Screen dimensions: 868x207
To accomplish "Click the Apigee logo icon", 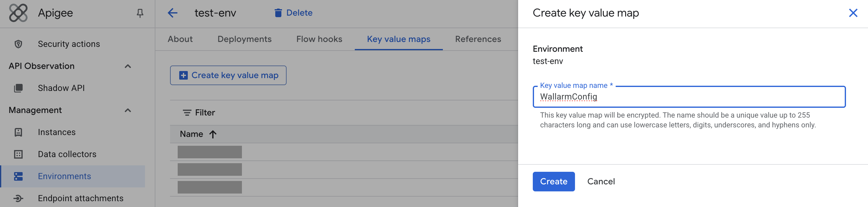I will point(18,13).
